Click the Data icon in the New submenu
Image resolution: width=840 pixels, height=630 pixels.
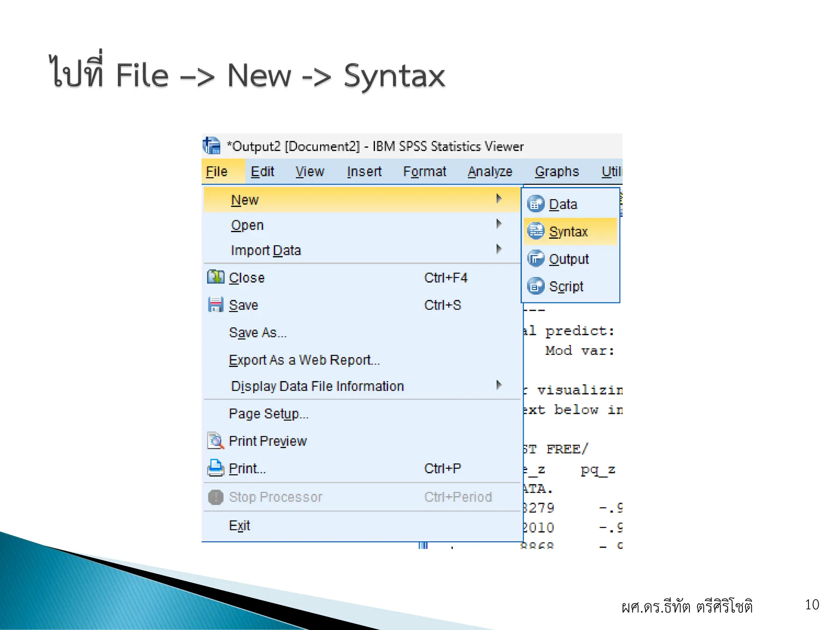536,204
